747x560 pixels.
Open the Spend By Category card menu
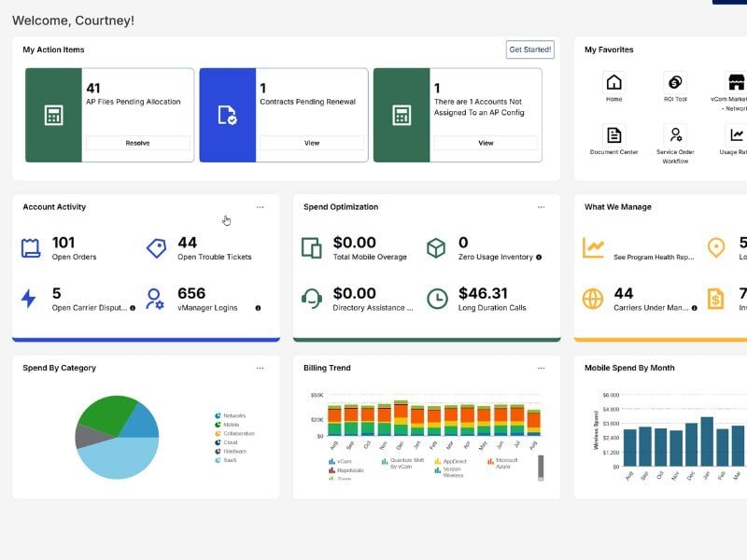(261, 368)
